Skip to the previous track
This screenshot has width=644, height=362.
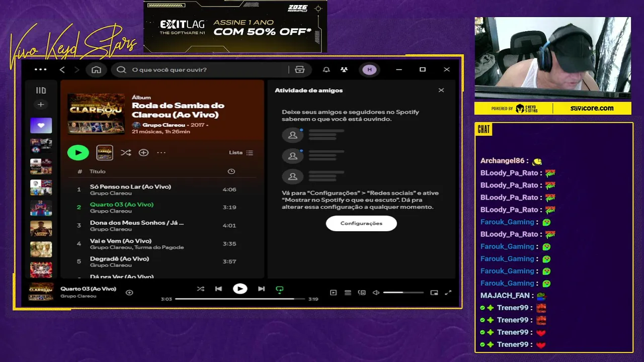(218, 289)
